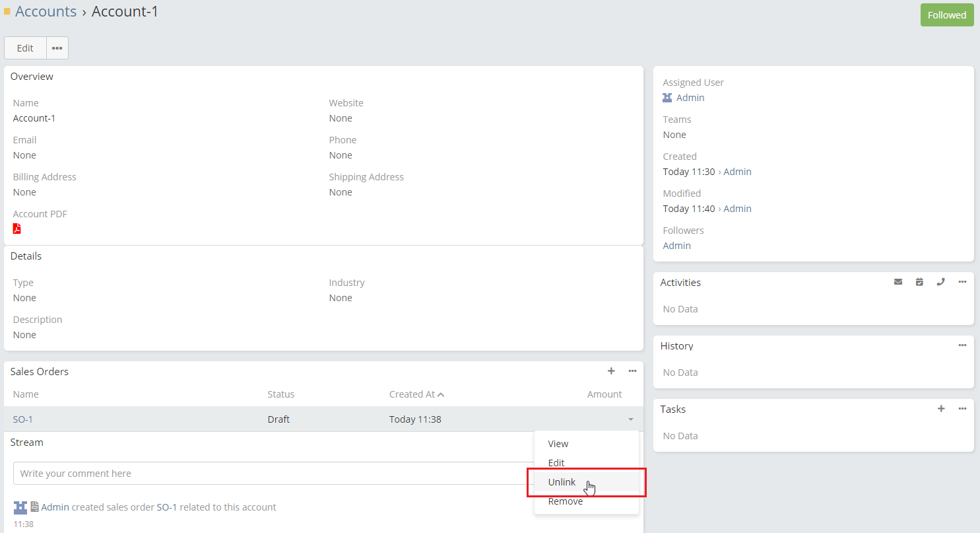
Task: Click the email icon in Activities panel
Action: [x=898, y=282]
